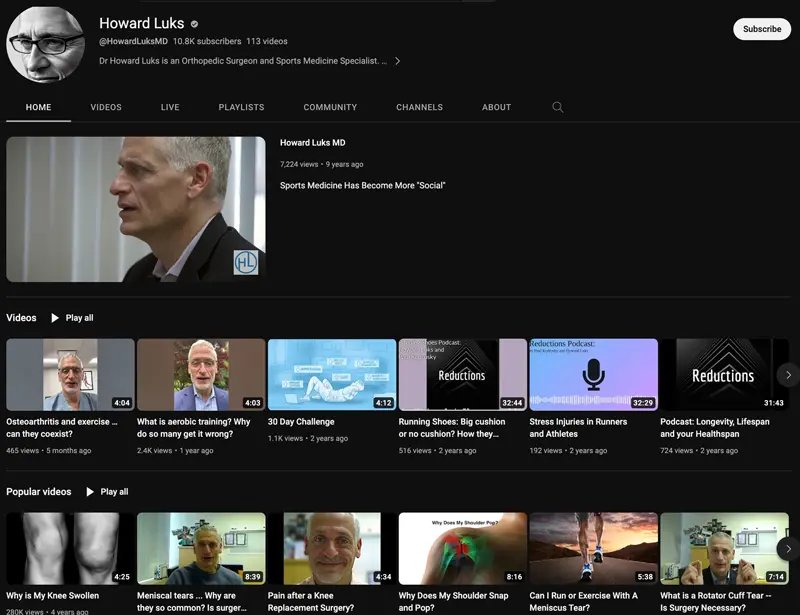The width and height of the screenshot is (800, 615).
Task: Open the Community tab
Action: point(330,107)
